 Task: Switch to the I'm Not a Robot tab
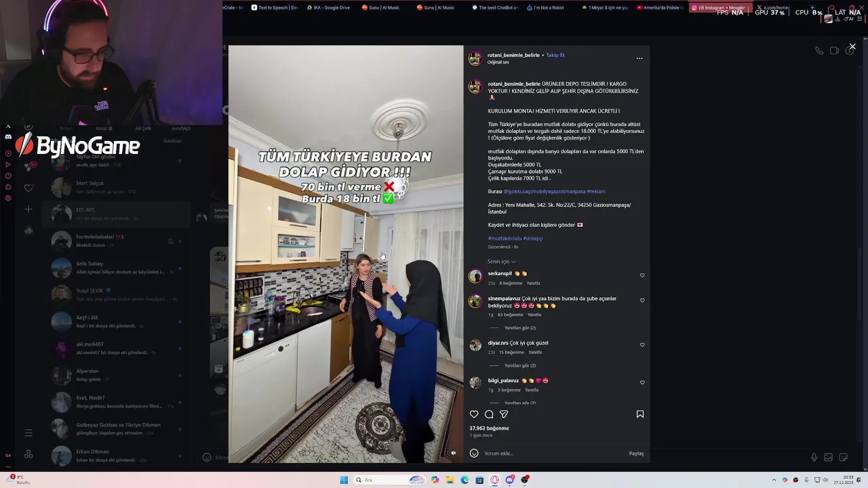coord(549,7)
